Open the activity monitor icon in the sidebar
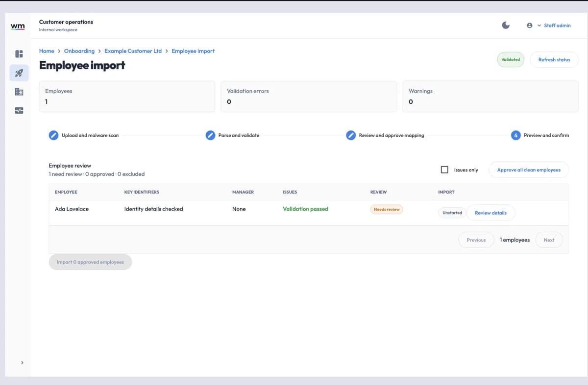The image size is (588, 385). pos(19,111)
